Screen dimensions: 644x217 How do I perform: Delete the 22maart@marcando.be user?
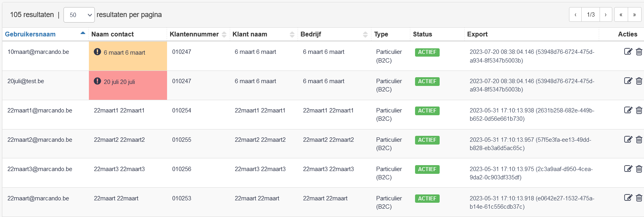639,198
